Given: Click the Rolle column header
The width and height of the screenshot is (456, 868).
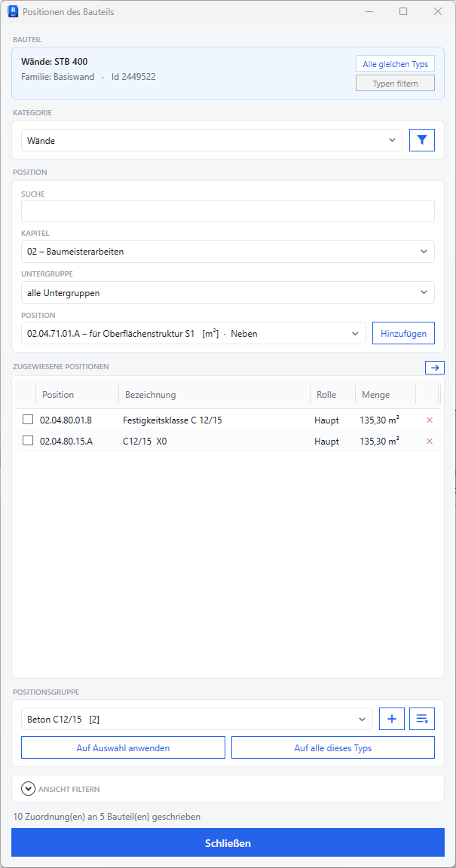Looking at the screenshot, I should pos(332,395).
